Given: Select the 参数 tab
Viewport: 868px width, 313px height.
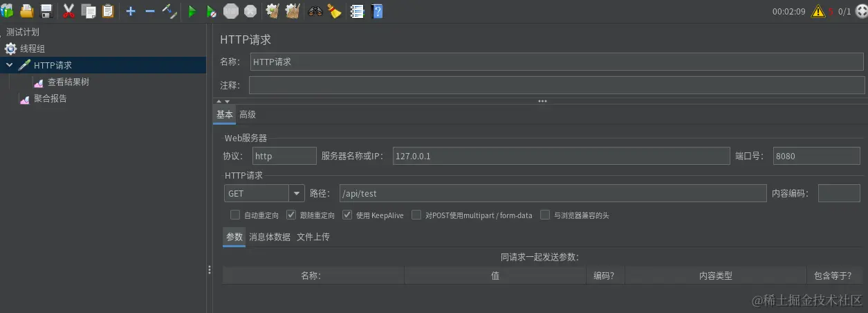Looking at the screenshot, I should pyautogui.click(x=234, y=237).
